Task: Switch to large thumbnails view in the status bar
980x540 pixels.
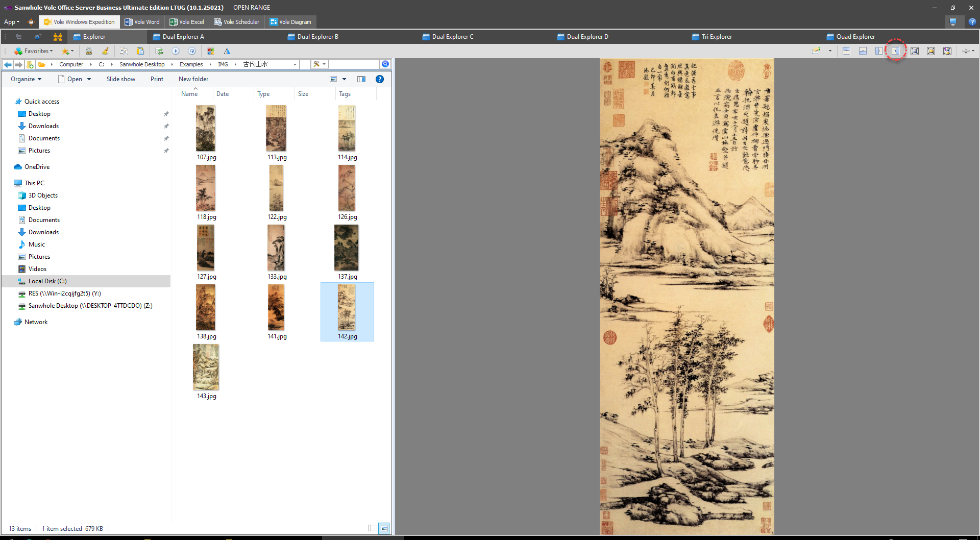Action: (x=384, y=528)
